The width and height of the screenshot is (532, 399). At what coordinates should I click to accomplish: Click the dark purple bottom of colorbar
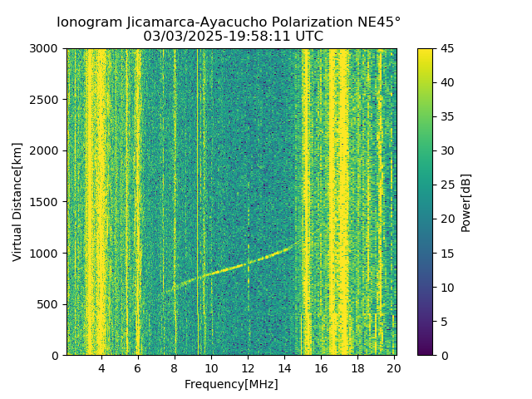(x=425, y=349)
